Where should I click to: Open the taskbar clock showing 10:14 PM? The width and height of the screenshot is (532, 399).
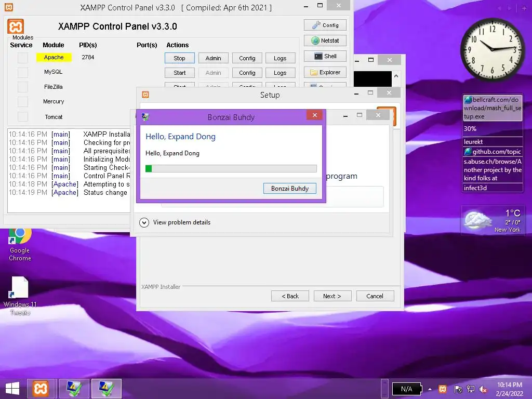tap(510, 389)
